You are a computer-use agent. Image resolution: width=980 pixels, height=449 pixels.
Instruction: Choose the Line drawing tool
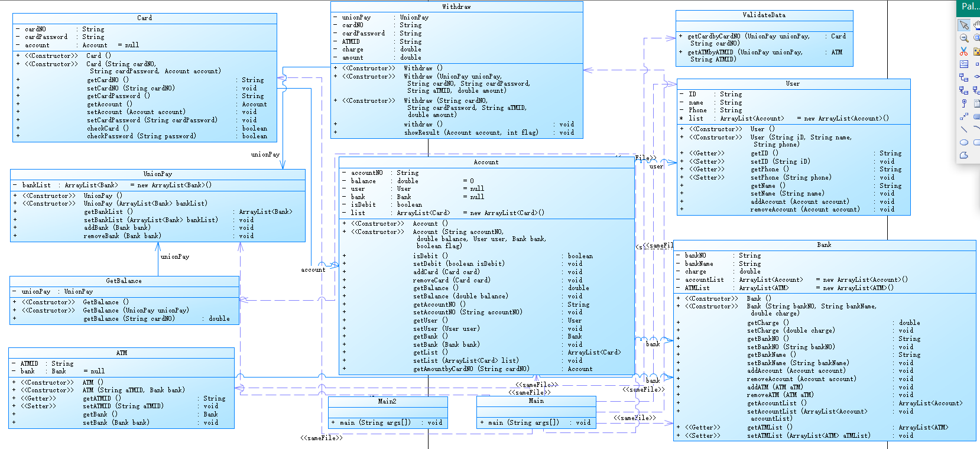[964, 129]
